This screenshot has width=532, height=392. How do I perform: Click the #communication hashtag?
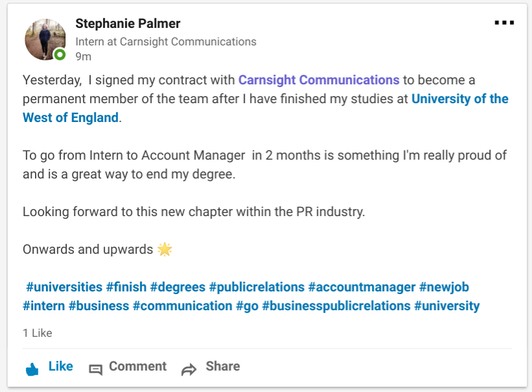182,306
